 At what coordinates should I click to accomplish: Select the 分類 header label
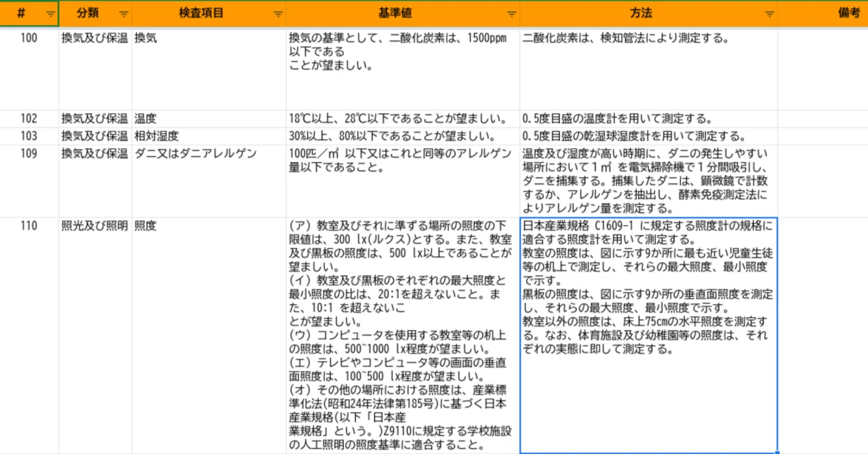point(87,14)
